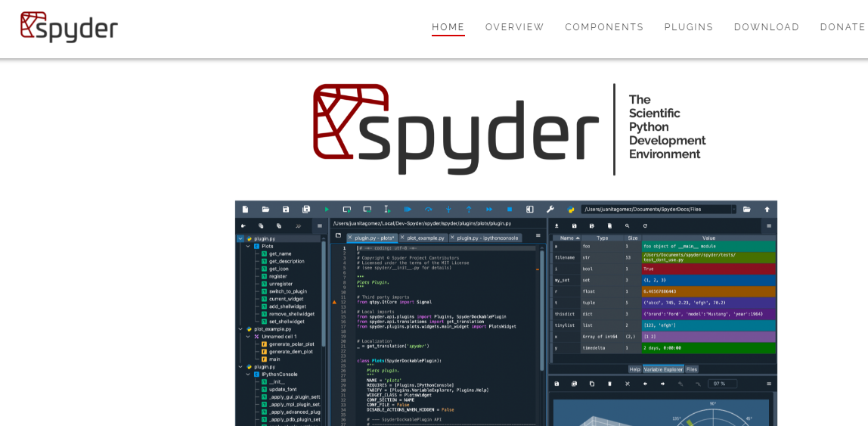
Task: Collapse the Plots class node in outline
Action: (x=248, y=246)
